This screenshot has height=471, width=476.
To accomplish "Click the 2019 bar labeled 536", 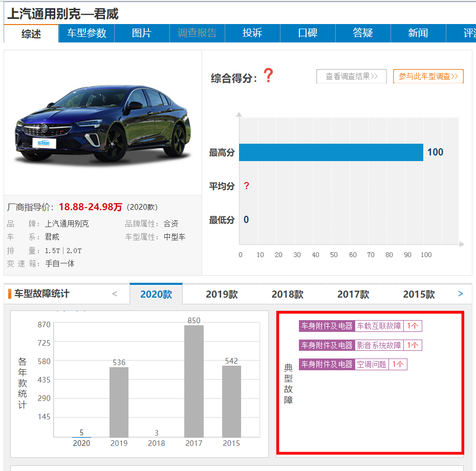I will point(119,402).
